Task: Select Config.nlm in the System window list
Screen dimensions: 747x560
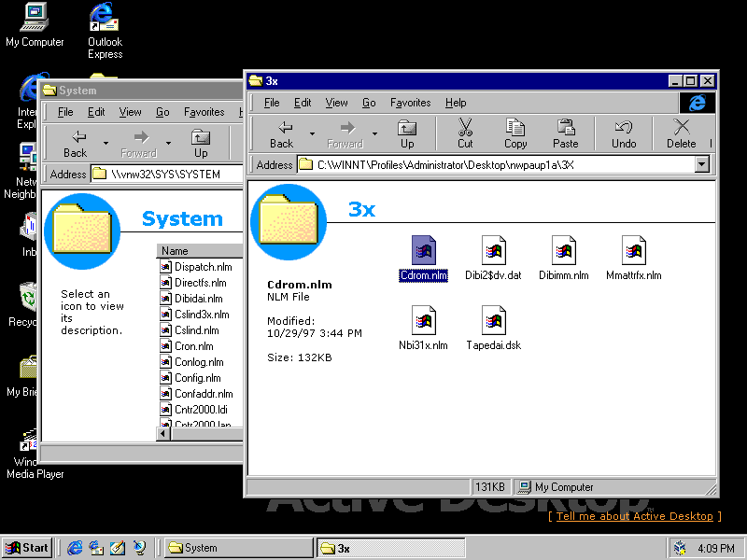Action: point(190,378)
